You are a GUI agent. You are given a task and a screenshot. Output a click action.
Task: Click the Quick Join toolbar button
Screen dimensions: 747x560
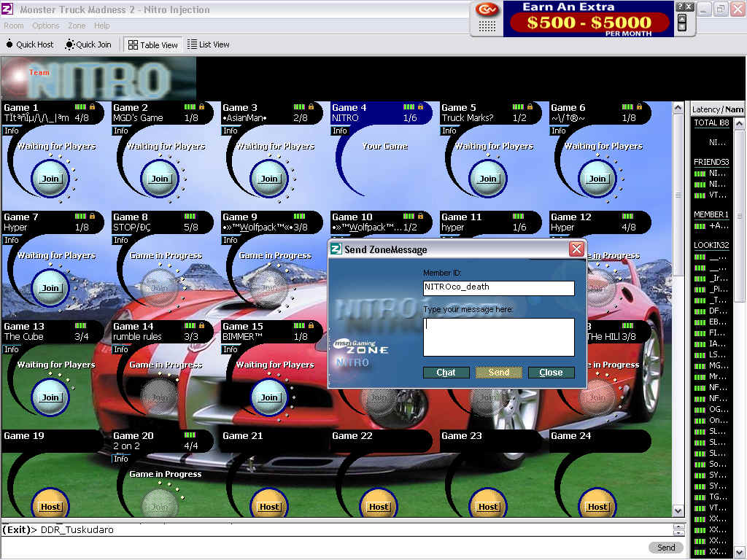click(x=88, y=44)
